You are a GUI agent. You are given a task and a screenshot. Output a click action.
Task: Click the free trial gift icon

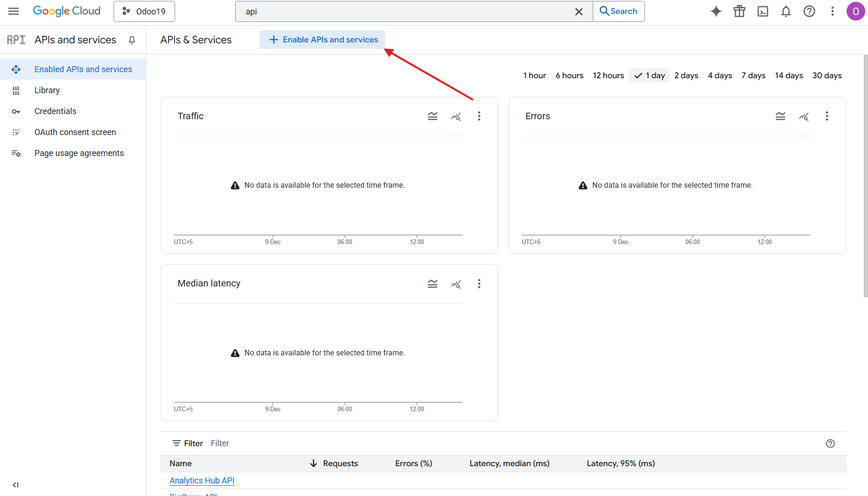pyautogui.click(x=739, y=11)
